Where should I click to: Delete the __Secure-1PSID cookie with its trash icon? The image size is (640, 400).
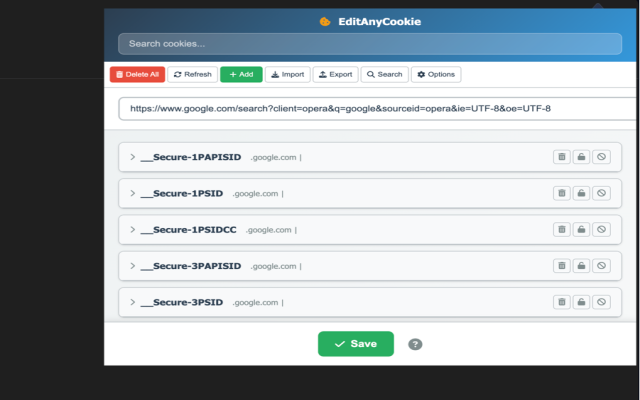tap(562, 193)
